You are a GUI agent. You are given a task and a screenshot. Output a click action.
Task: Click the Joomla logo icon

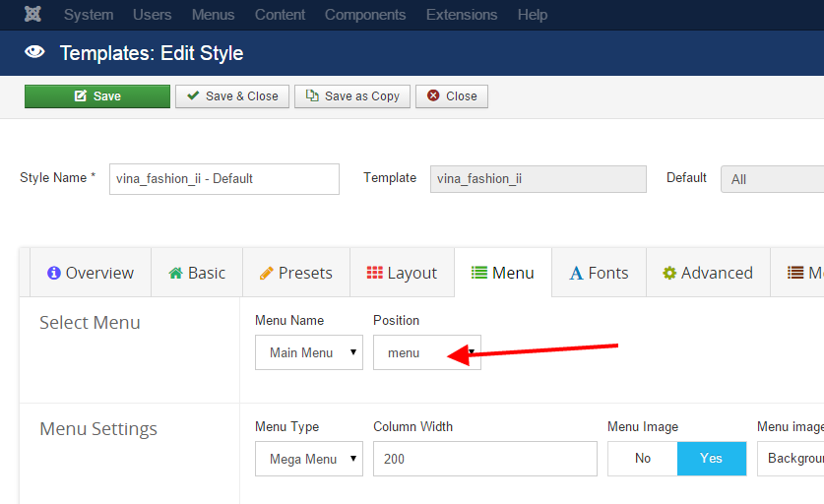[x=32, y=15]
